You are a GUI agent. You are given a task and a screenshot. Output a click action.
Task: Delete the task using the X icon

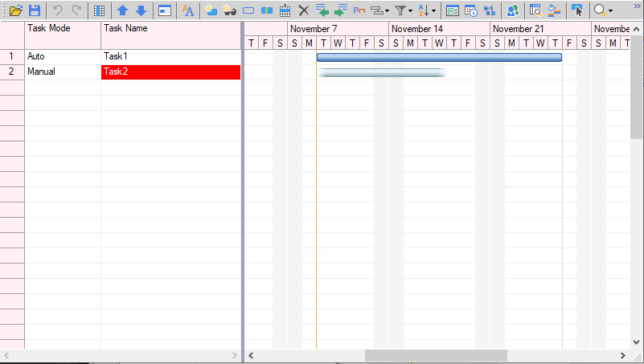point(303,10)
